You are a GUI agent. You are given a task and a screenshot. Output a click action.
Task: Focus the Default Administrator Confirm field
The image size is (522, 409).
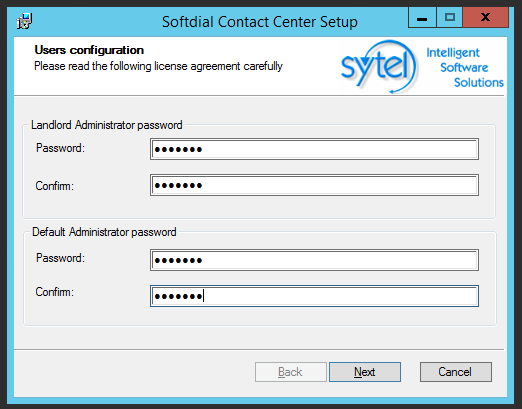click(314, 296)
